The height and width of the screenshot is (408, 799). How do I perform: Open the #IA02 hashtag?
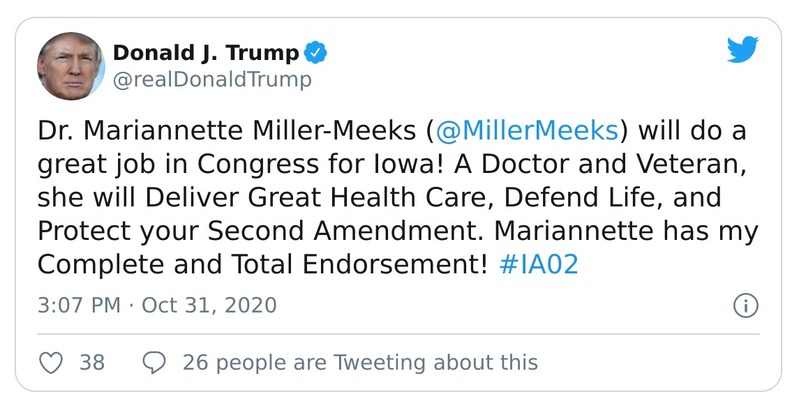(x=539, y=264)
